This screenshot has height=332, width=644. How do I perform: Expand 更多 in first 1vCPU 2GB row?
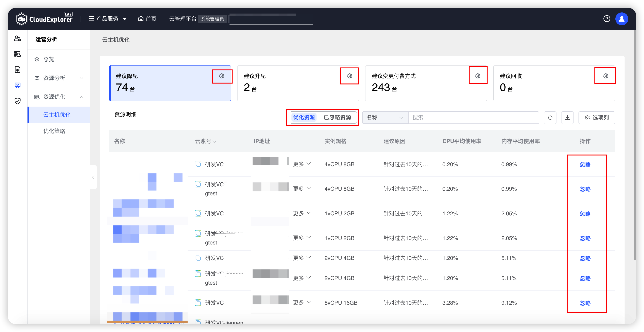click(302, 213)
